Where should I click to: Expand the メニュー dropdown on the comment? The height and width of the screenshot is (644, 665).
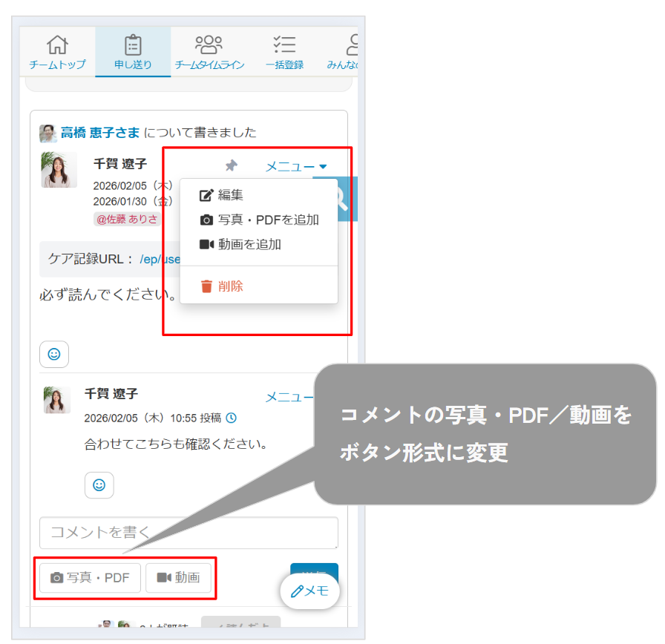pos(289,397)
